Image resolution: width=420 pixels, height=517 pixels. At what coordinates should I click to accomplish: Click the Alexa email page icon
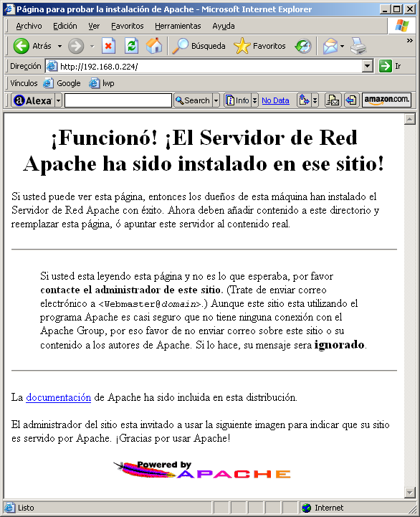click(333, 100)
